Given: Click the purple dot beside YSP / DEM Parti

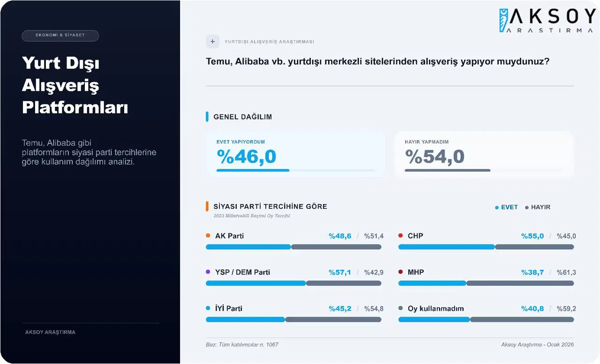Looking at the screenshot, I should tap(208, 272).
